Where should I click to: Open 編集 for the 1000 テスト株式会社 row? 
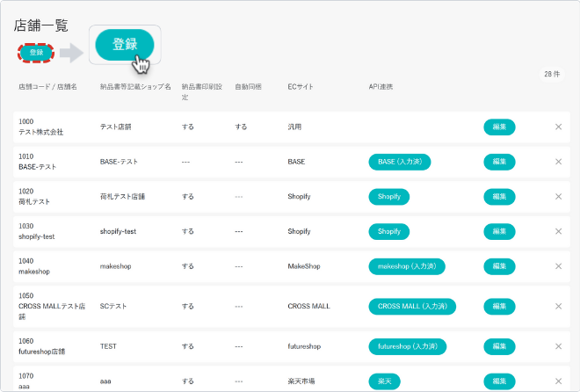click(x=499, y=127)
